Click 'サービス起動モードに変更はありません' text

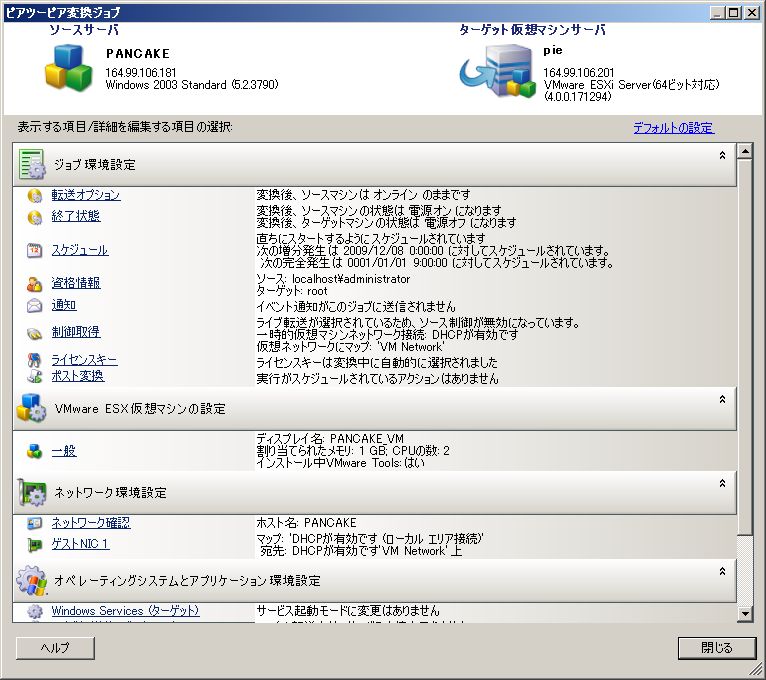(x=348, y=611)
